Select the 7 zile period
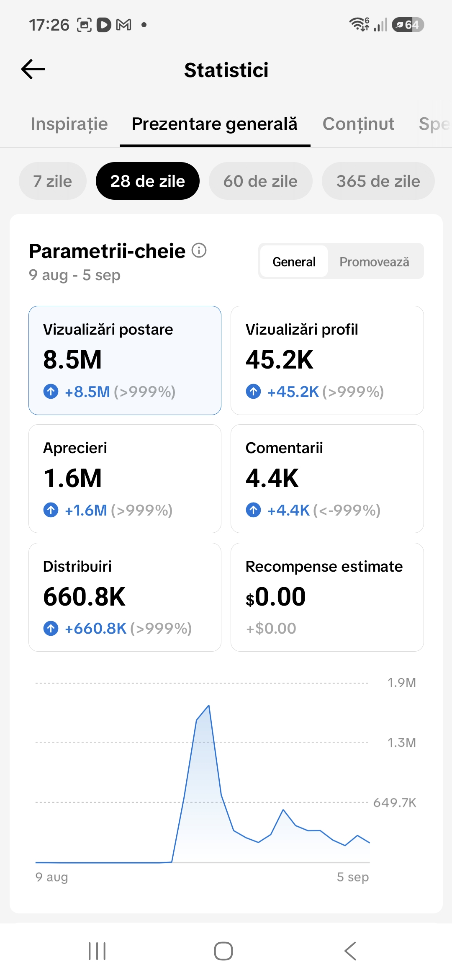452x980 pixels. click(x=53, y=181)
